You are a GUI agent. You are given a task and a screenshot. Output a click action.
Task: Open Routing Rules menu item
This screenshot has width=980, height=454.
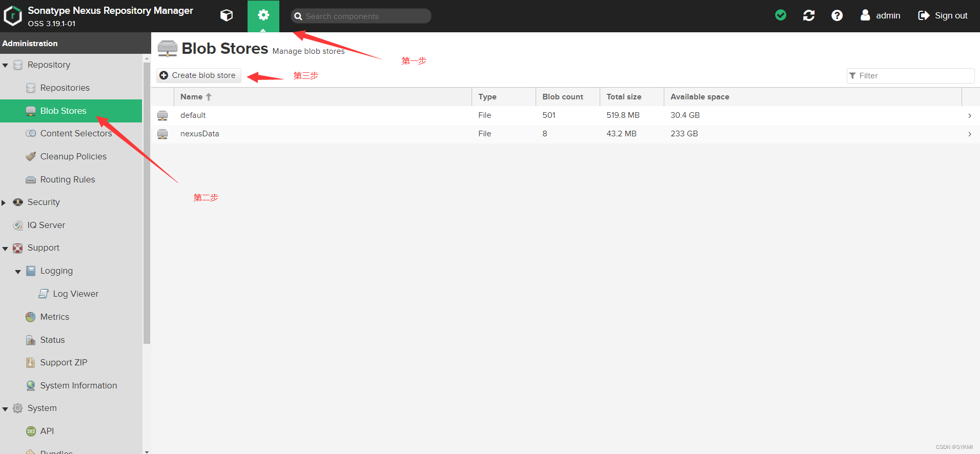71,179
